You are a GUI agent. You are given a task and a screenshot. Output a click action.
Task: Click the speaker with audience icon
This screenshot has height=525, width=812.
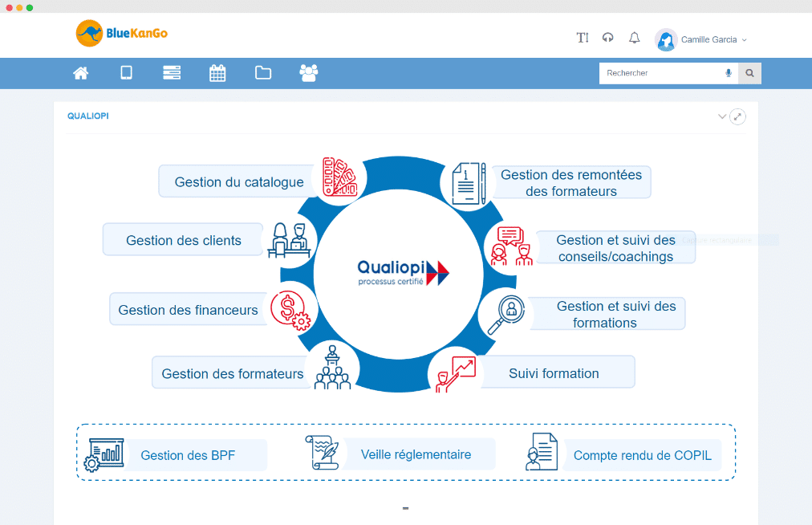332,368
